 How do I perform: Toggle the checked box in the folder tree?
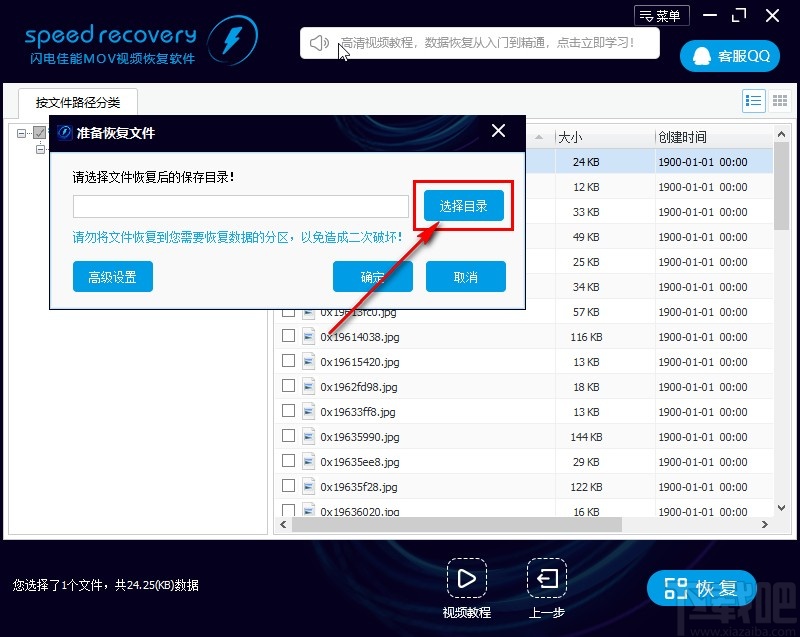[40, 132]
